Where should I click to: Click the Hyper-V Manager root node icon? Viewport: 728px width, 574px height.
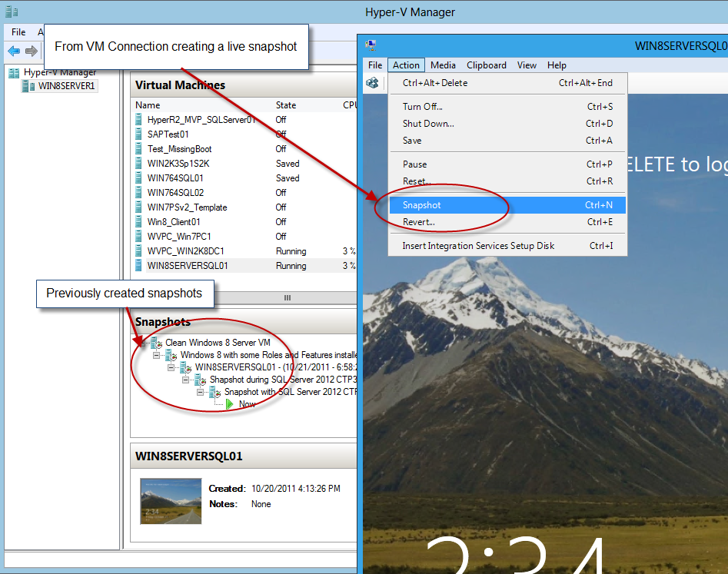tap(14, 73)
